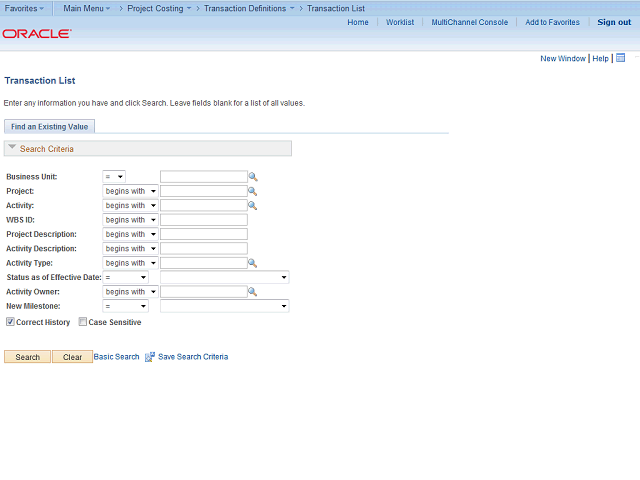Click the Oracle logo
The height and width of the screenshot is (480, 640).
tap(36, 33)
